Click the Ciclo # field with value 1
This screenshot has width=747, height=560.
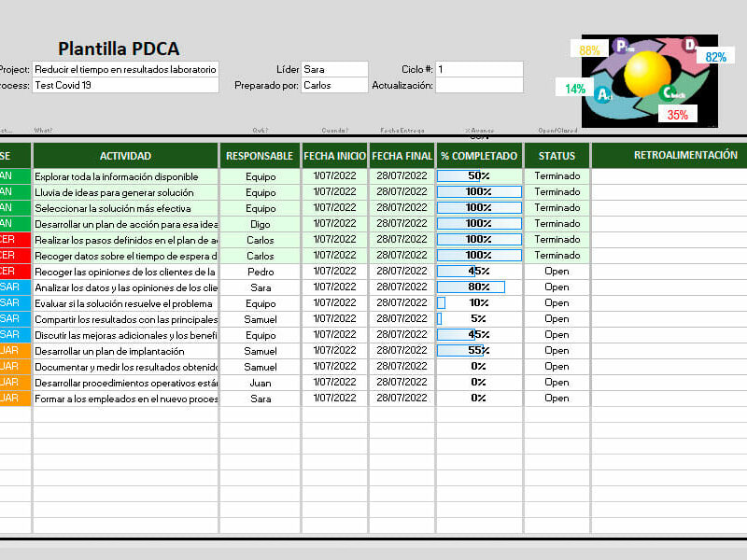(x=479, y=69)
